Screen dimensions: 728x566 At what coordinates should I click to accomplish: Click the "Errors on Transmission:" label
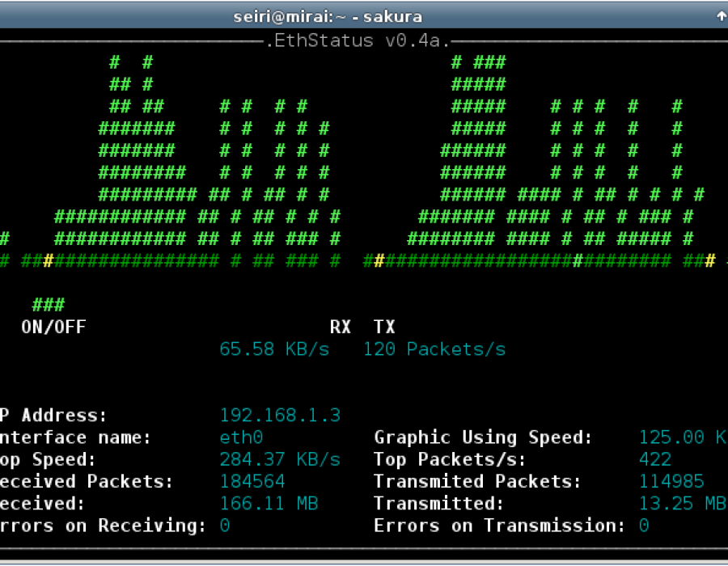tap(500, 526)
